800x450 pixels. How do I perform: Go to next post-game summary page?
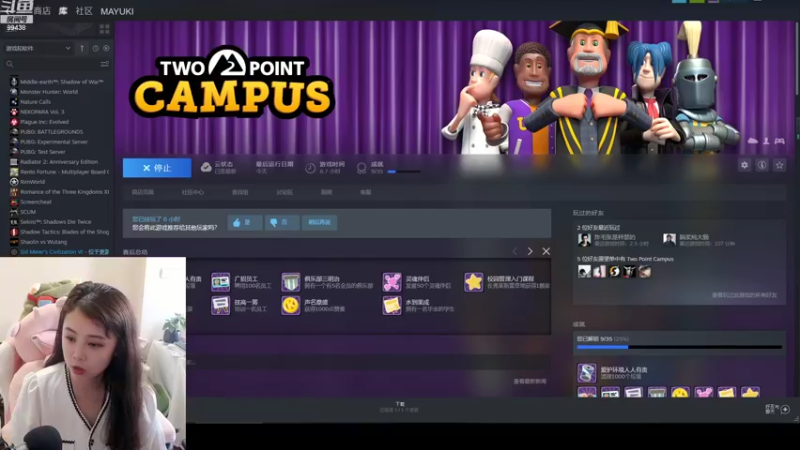click(530, 251)
